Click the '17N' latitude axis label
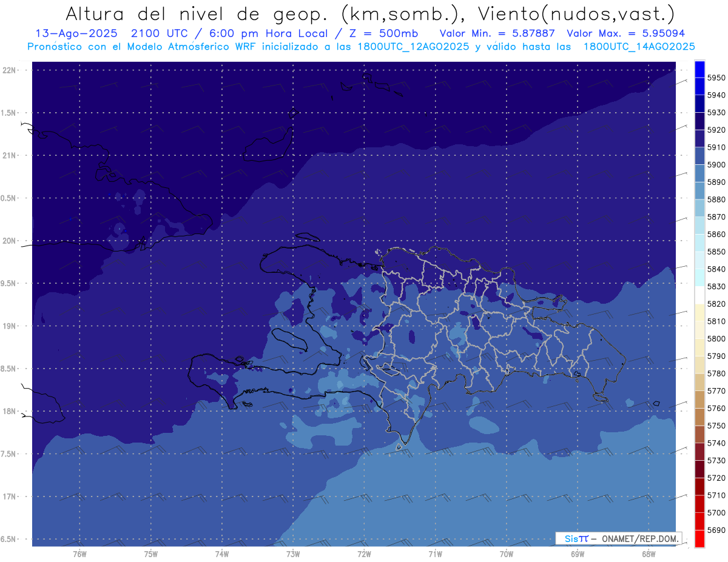The height and width of the screenshot is (562, 728). (x=9, y=497)
